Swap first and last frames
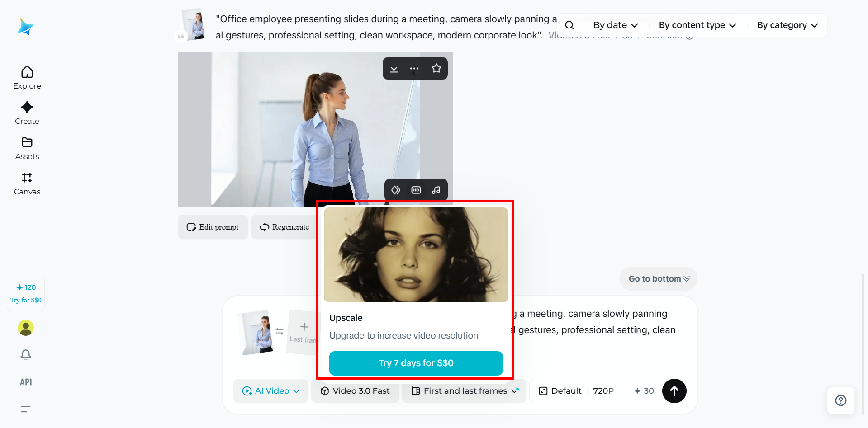 pyautogui.click(x=280, y=331)
